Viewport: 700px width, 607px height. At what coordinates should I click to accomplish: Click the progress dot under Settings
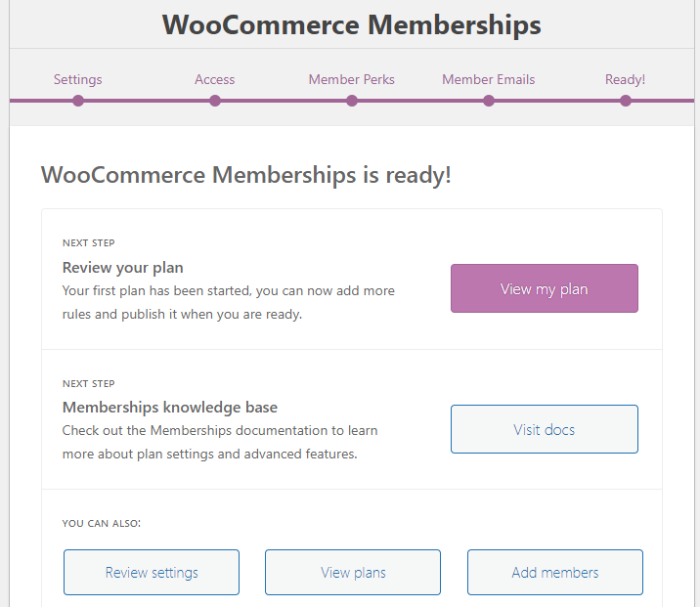click(78, 101)
